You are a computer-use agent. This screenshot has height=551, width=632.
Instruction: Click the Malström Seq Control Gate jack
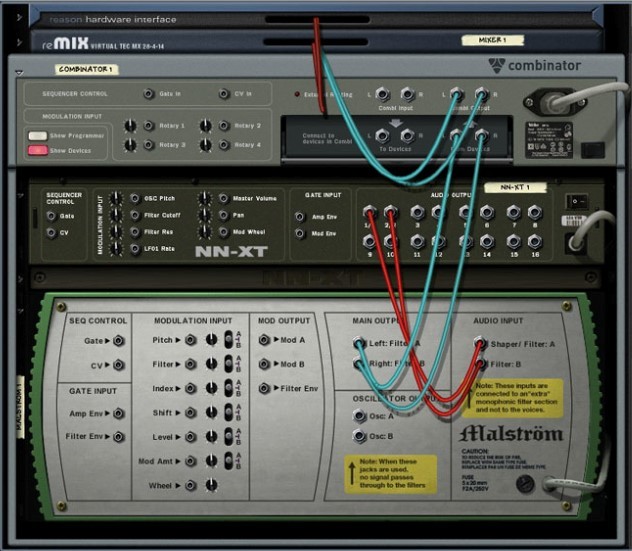(x=118, y=341)
